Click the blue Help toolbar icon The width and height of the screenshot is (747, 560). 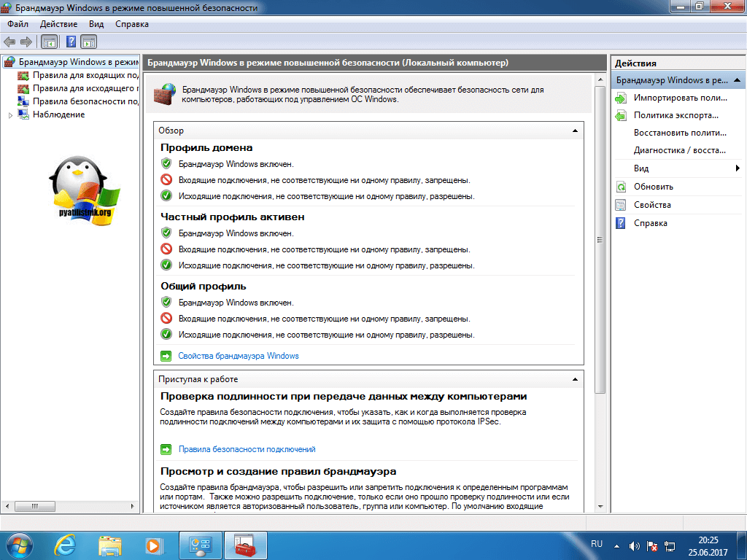[71, 42]
